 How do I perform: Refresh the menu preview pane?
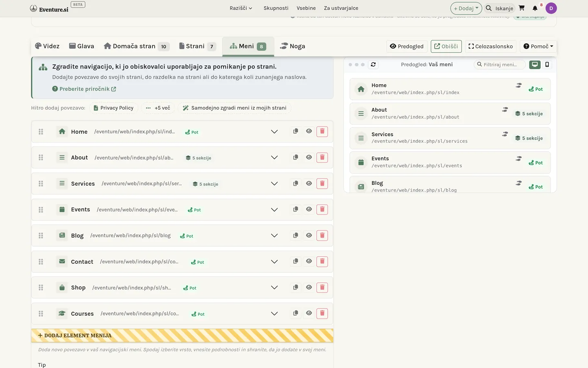click(x=373, y=65)
